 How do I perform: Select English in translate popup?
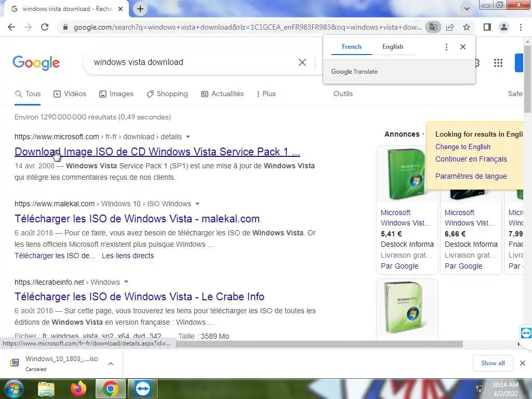393,47
